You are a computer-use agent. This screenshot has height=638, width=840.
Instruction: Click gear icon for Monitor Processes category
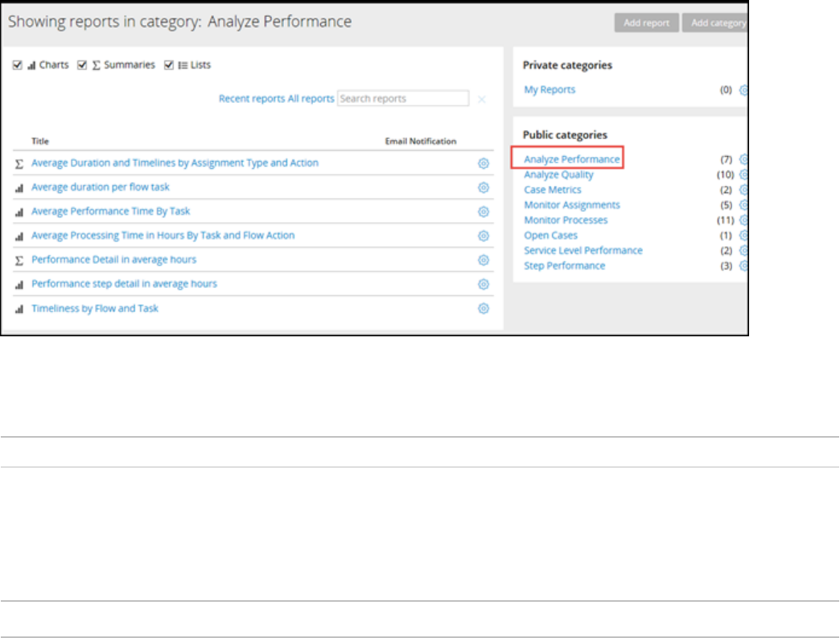[x=743, y=220]
